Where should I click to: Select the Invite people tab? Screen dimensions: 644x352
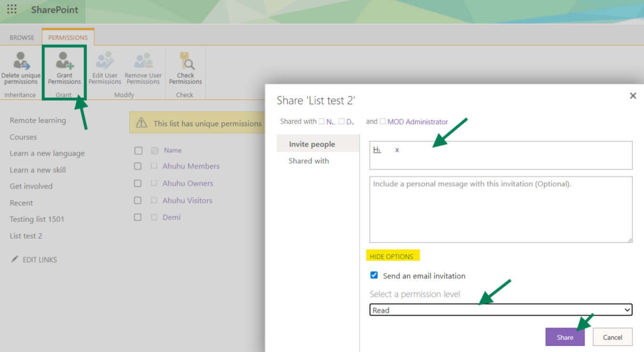tap(318, 144)
